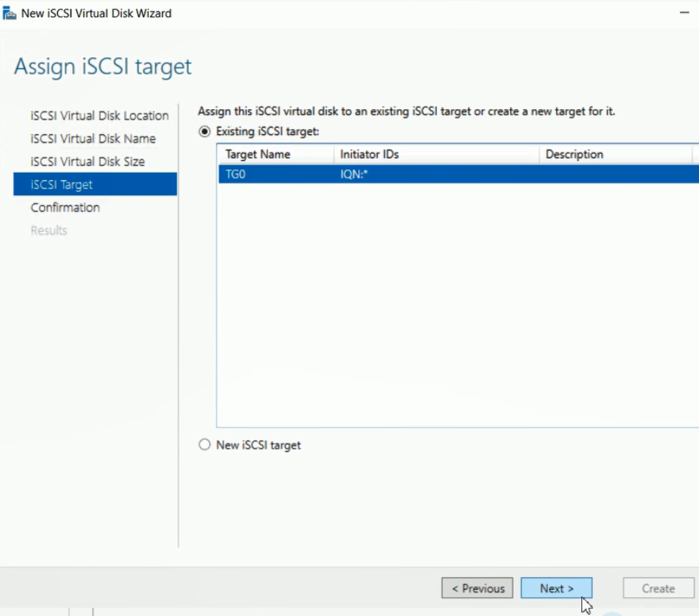Go to iSCSI Virtual Disk Name step

point(93,139)
